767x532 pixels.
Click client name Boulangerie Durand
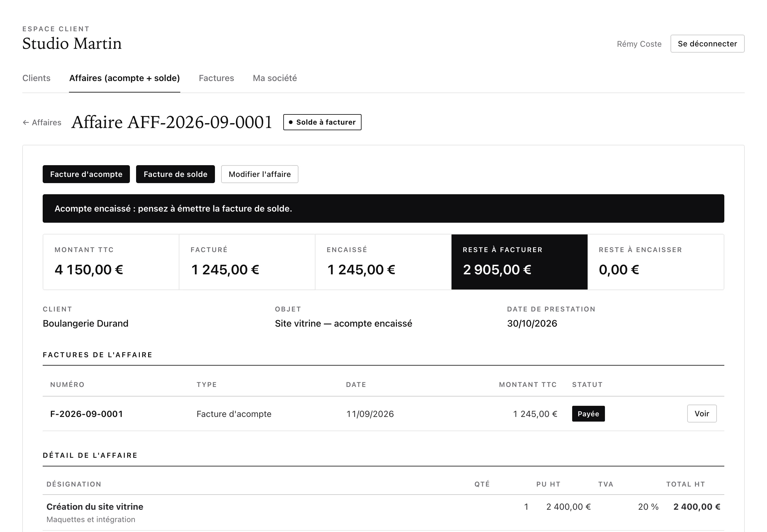pos(85,323)
